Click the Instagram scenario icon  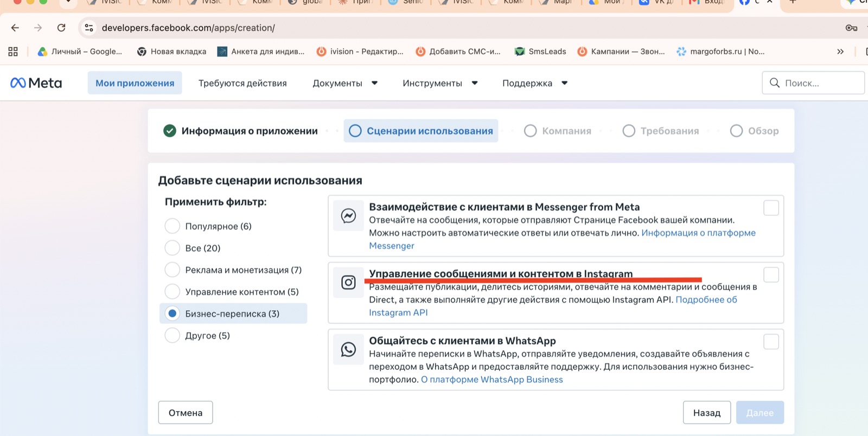tap(348, 283)
